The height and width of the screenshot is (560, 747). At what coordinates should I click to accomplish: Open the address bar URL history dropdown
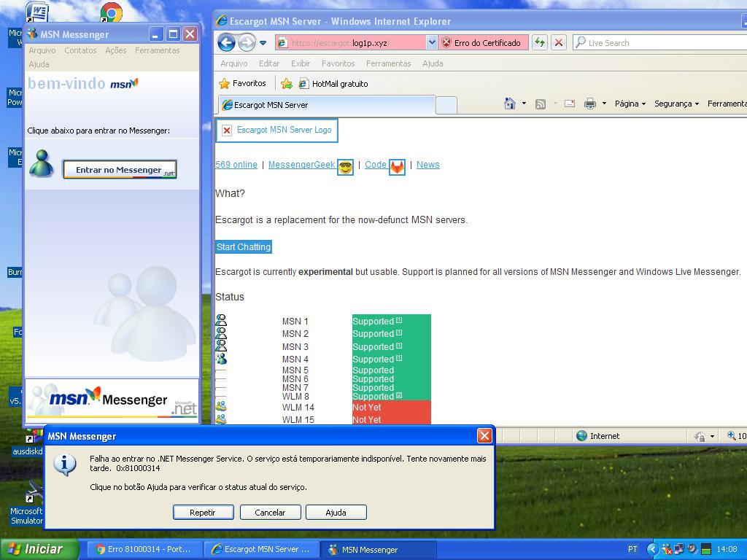432,43
